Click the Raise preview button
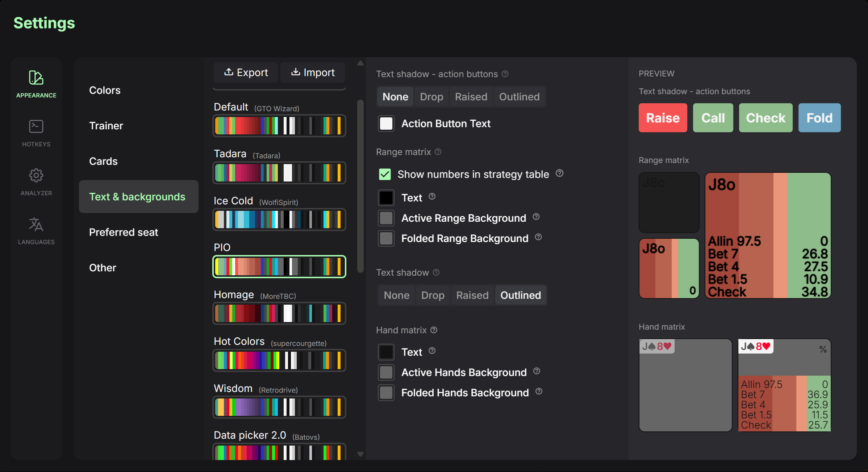The height and width of the screenshot is (472, 868). (x=663, y=118)
